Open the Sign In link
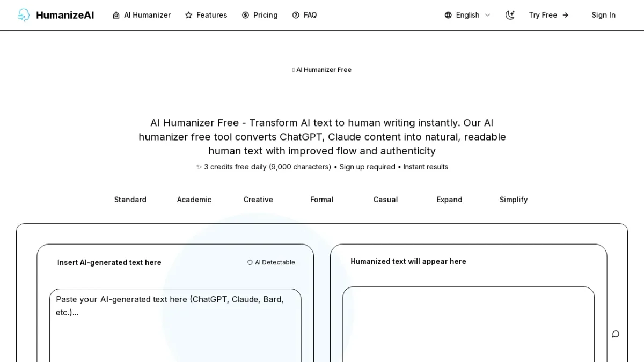The image size is (644, 362). (x=603, y=15)
